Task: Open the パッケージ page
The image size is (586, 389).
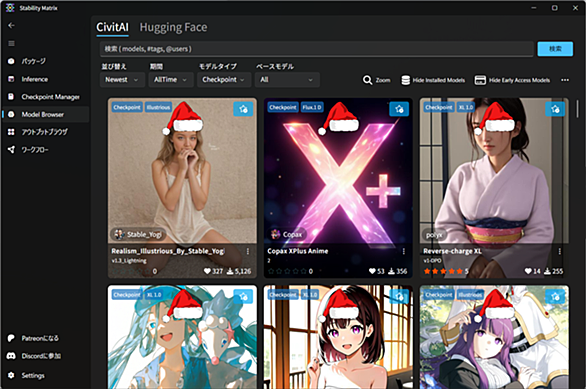Action: (x=45, y=61)
